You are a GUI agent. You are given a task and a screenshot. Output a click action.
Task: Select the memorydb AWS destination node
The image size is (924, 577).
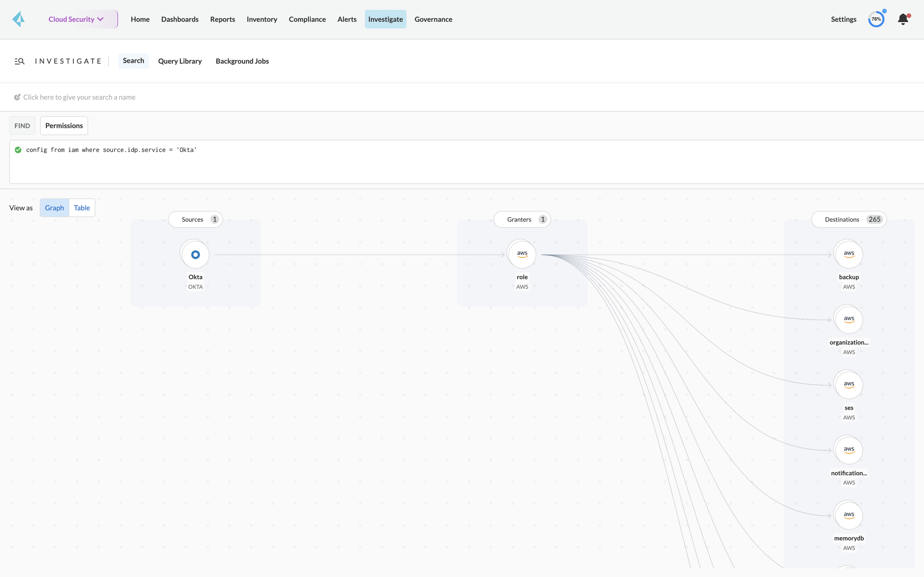(849, 515)
